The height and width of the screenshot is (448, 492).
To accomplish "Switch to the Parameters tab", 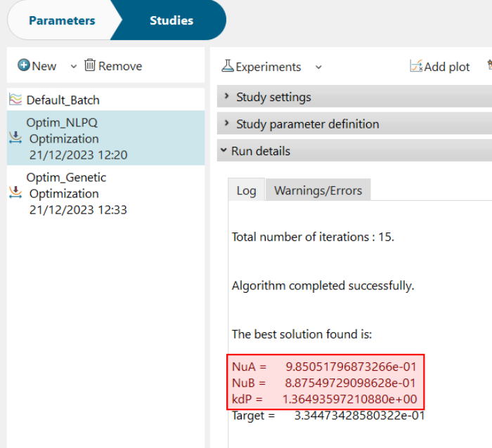I will point(62,20).
